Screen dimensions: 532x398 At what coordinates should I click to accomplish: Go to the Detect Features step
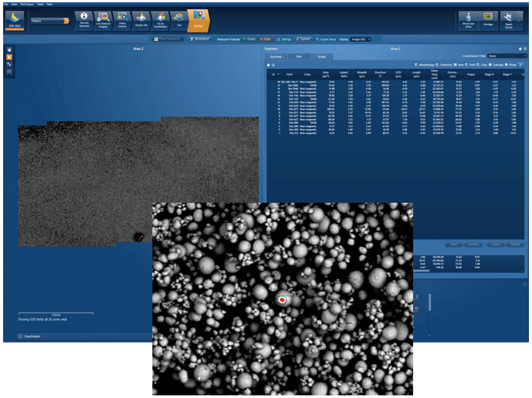[x=122, y=20]
